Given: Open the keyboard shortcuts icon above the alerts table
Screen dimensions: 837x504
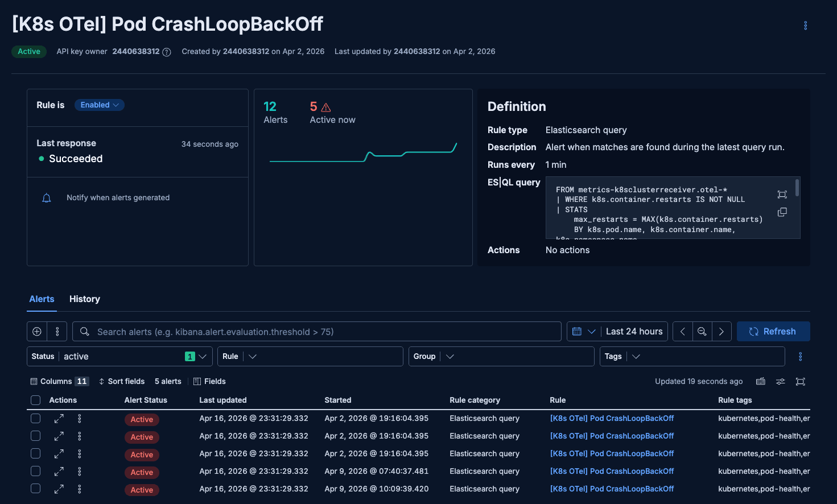Looking at the screenshot, I should pyautogui.click(x=761, y=381).
